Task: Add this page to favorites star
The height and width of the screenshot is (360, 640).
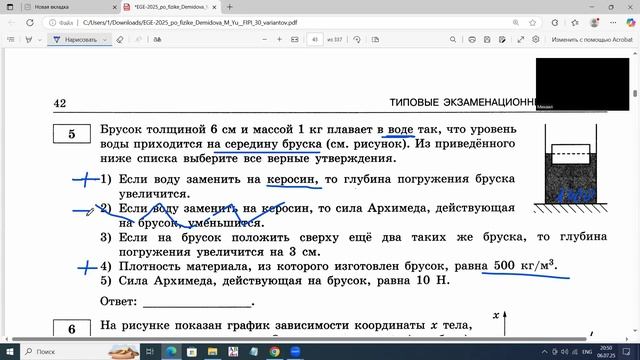Action: click(x=532, y=23)
